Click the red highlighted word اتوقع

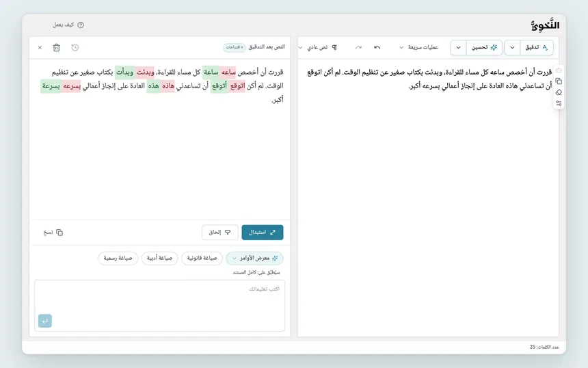[x=237, y=86]
